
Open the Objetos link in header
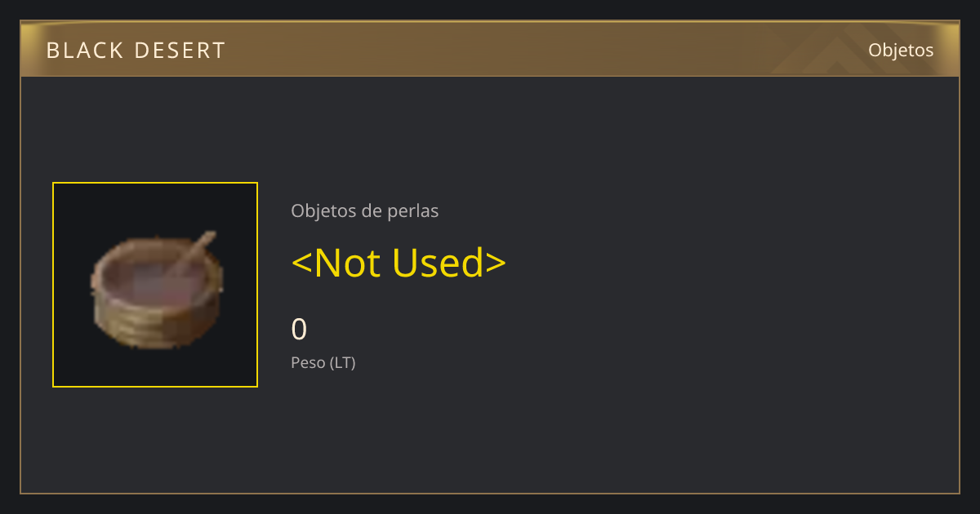(901, 50)
